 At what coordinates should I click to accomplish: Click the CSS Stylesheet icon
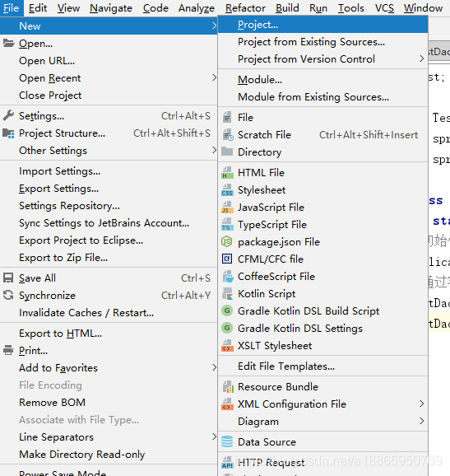(x=227, y=189)
